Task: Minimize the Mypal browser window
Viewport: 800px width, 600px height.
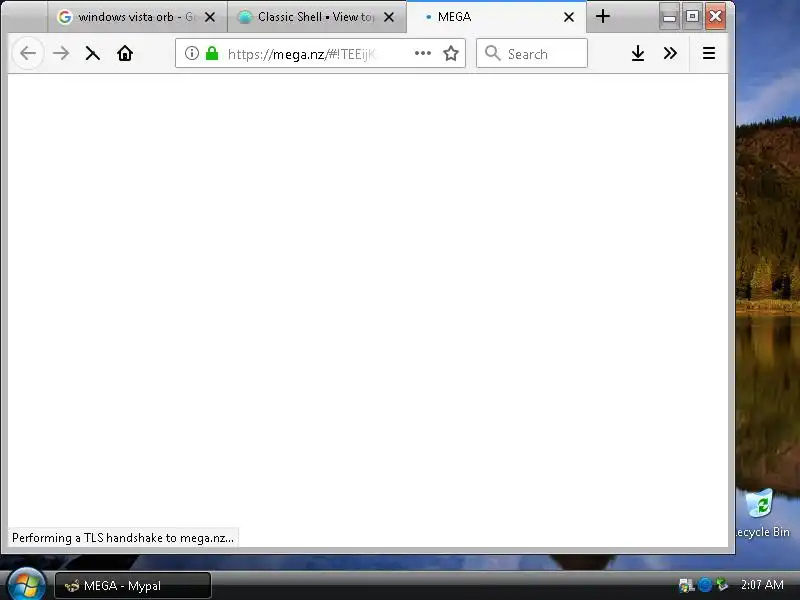Action: 669,17
